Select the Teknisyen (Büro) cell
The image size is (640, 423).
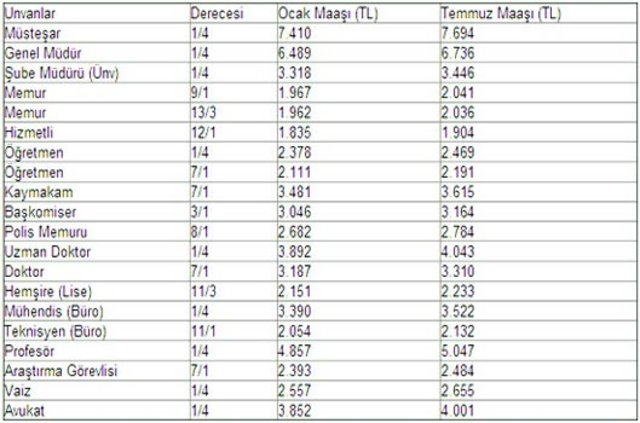point(97,331)
